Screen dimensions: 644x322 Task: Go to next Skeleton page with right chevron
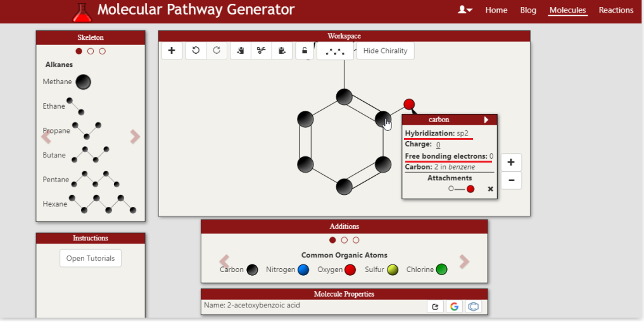click(134, 136)
